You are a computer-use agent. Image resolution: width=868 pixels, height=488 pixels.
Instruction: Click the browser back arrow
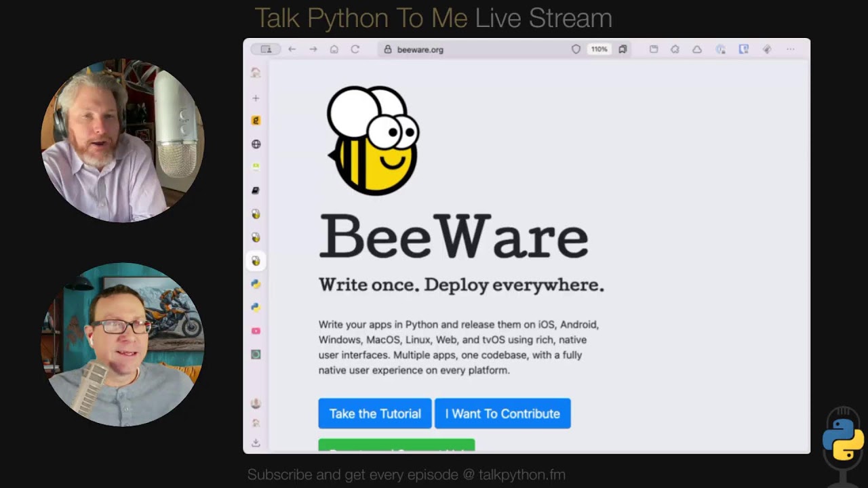pyautogui.click(x=292, y=49)
